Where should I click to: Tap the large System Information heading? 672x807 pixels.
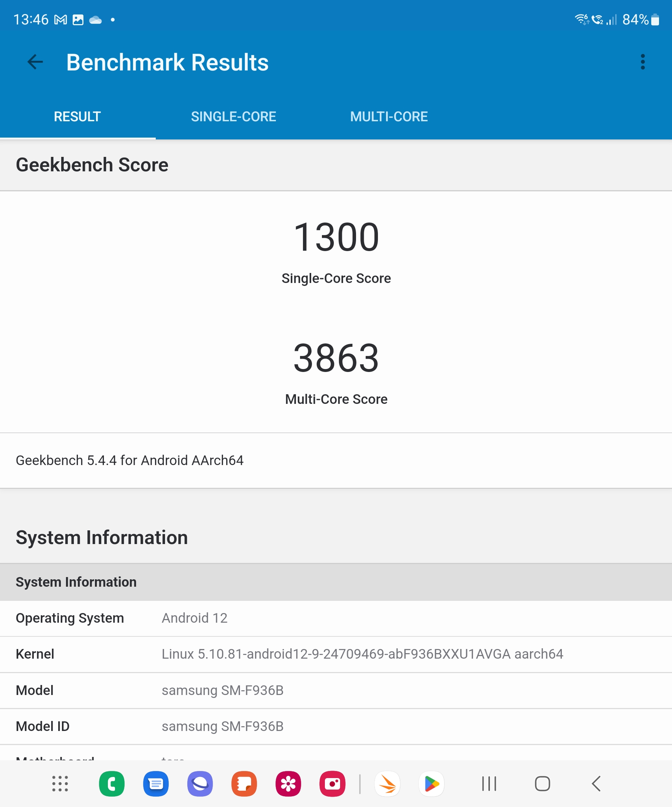(x=102, y=537)
